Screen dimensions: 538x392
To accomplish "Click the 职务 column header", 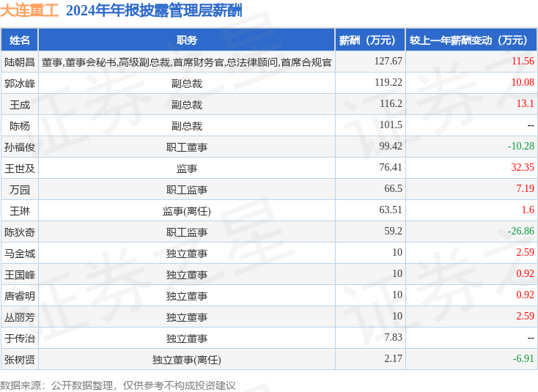I will [187, 40].
